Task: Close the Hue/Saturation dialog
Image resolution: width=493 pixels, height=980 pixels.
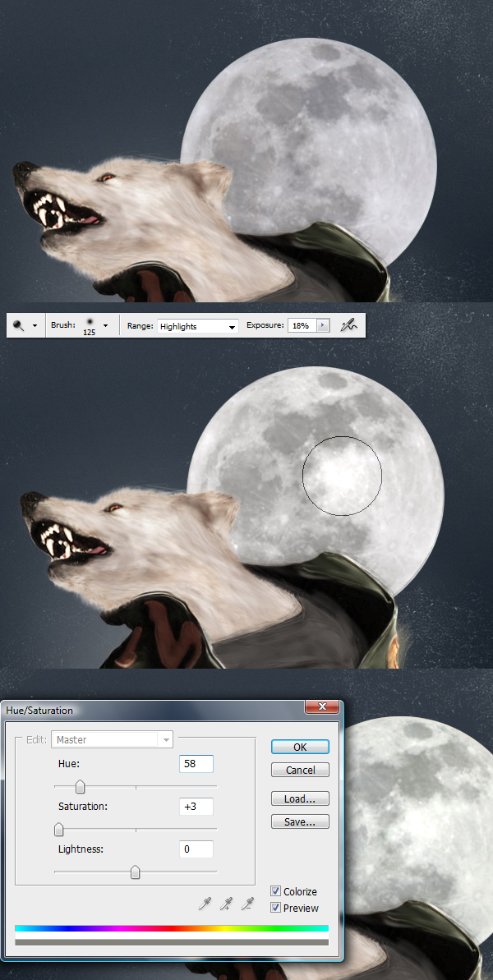Action: [322, 707]
